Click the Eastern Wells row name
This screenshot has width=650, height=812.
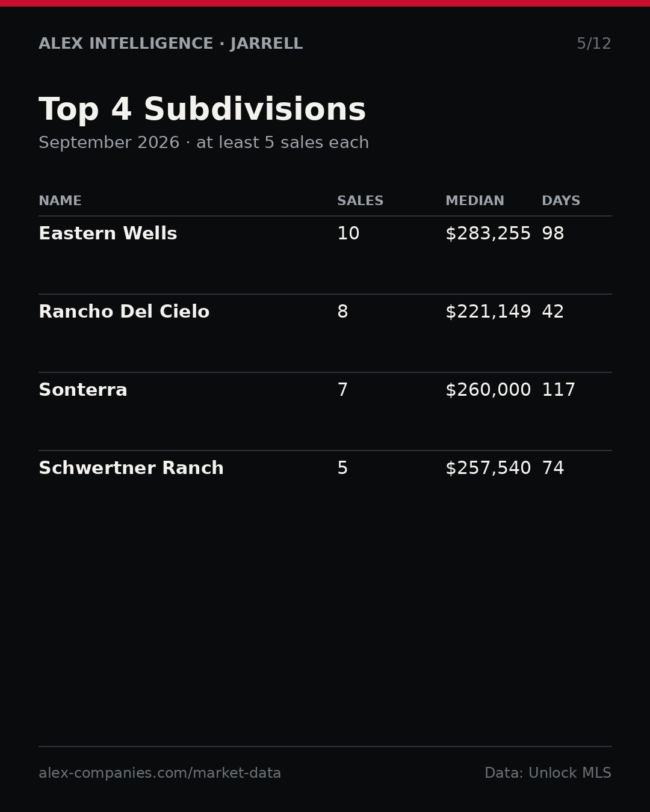tap(108, 234)
